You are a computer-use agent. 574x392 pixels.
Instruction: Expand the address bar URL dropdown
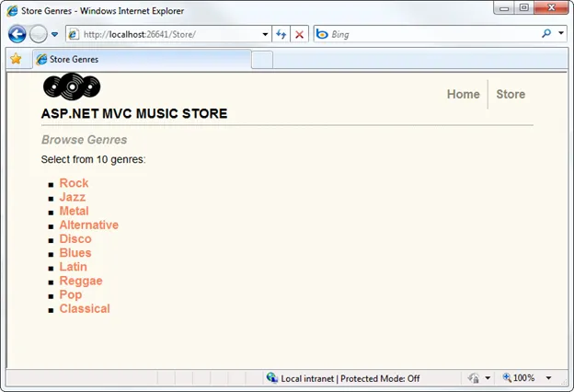coord(265,35)
